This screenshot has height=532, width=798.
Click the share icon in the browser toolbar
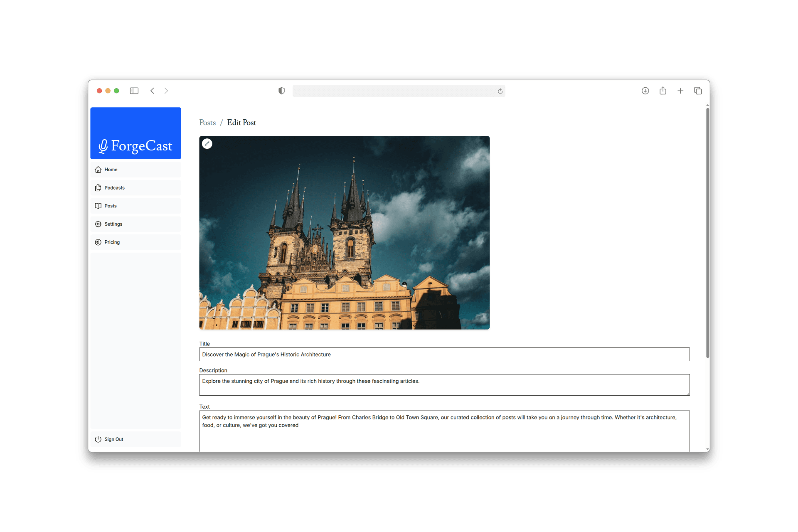pos(663,91)
